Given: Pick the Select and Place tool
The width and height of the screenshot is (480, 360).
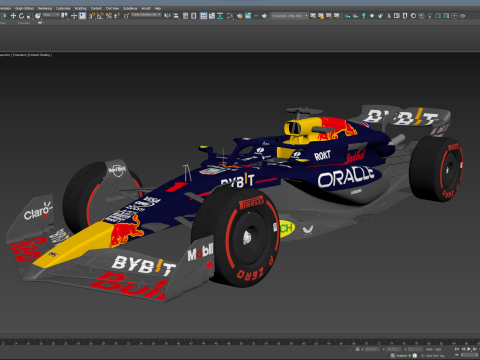Looking at the screenshot, I should [x=38, y=16].
